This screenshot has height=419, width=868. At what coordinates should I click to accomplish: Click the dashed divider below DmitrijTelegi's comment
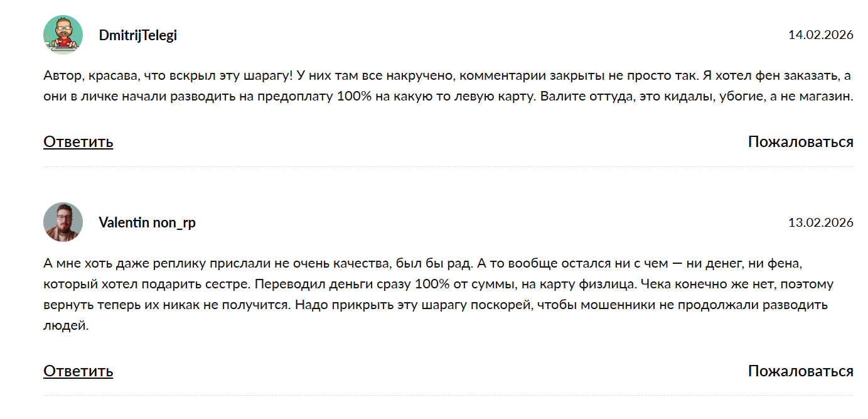pyautogui.click(x=448, y=166)
